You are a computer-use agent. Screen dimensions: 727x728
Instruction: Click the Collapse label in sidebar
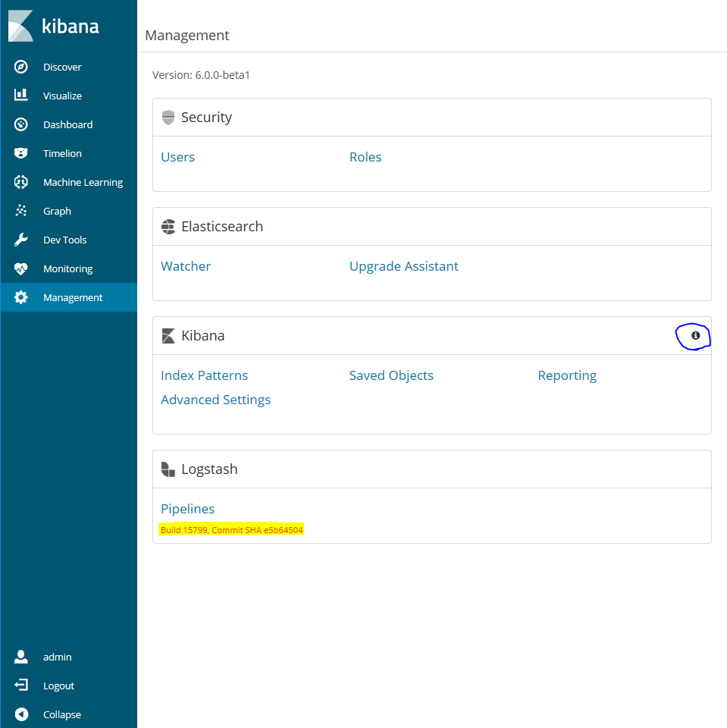pos(61,714)
